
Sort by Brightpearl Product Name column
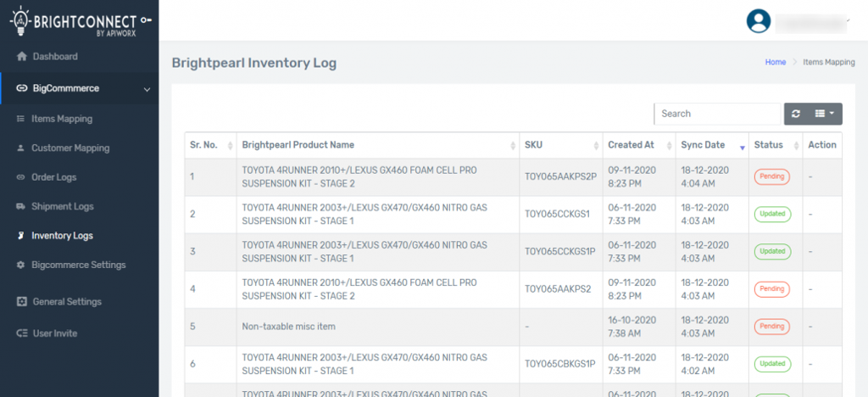(377, 145)
